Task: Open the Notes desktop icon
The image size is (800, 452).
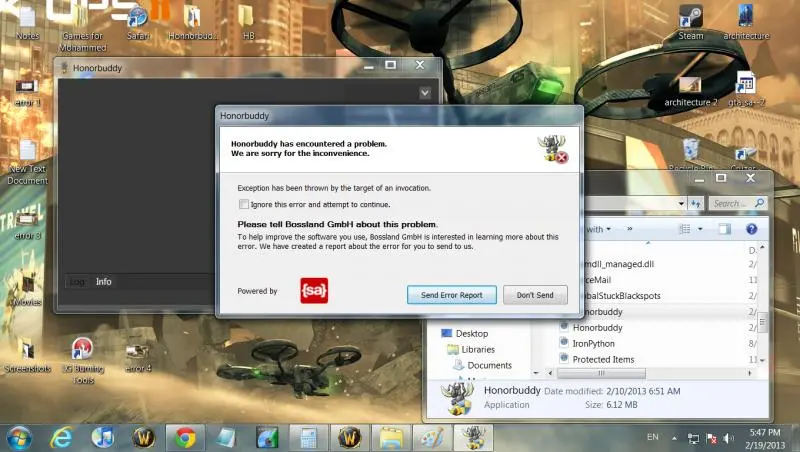Action: [28, 22]
